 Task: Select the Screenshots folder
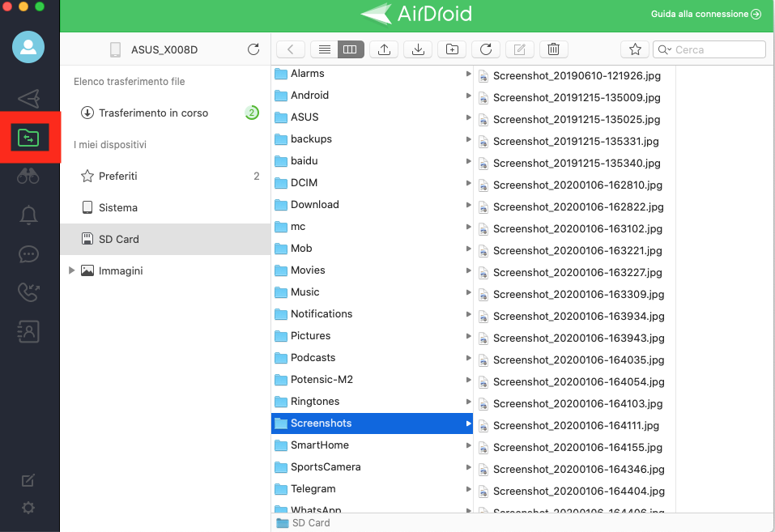click(x=373, y=423)
